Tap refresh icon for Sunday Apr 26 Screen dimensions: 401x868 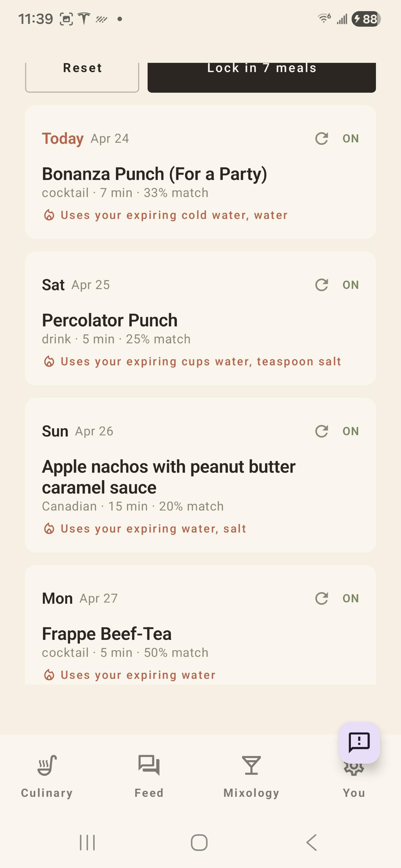click(322, 431)
